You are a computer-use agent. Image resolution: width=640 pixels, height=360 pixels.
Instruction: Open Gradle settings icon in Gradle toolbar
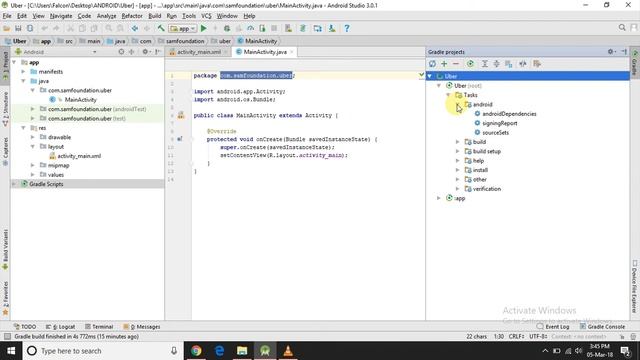tap(537, 64)
